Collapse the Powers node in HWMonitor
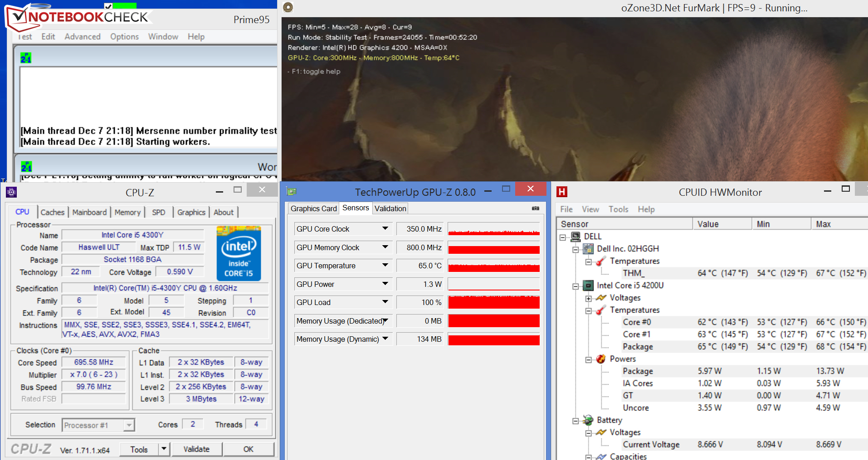 tap(588, 359)
